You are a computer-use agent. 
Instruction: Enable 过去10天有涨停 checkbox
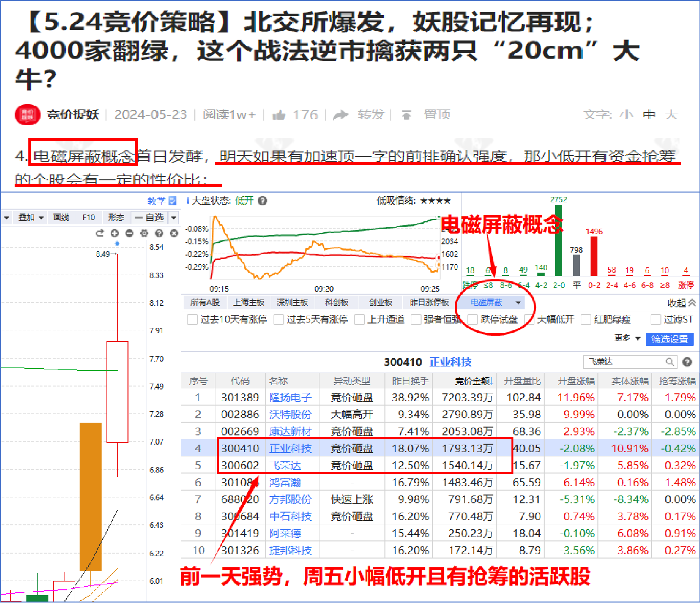(x=192, y=320)
